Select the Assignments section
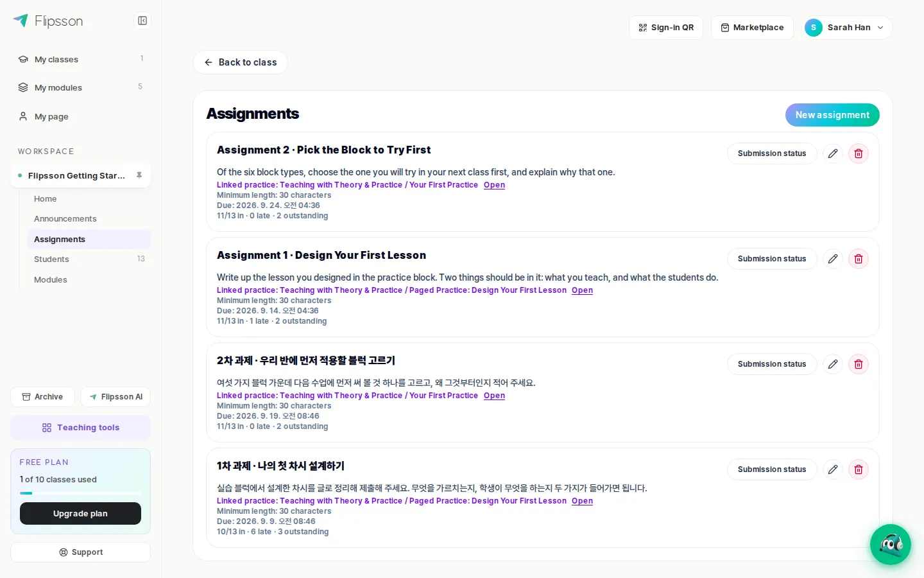The width and height of the screenshot is (924, 578). (x=89, y=240)
